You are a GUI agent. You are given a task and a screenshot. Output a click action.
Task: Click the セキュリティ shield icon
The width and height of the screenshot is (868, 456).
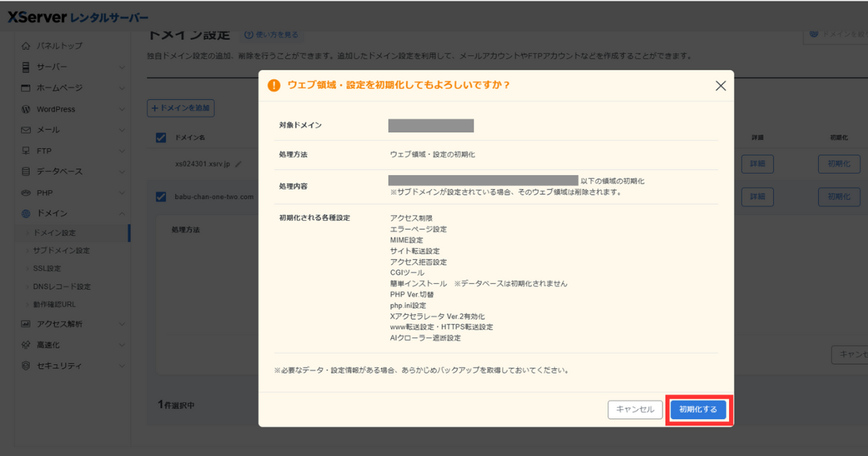[x=26, y=366]
